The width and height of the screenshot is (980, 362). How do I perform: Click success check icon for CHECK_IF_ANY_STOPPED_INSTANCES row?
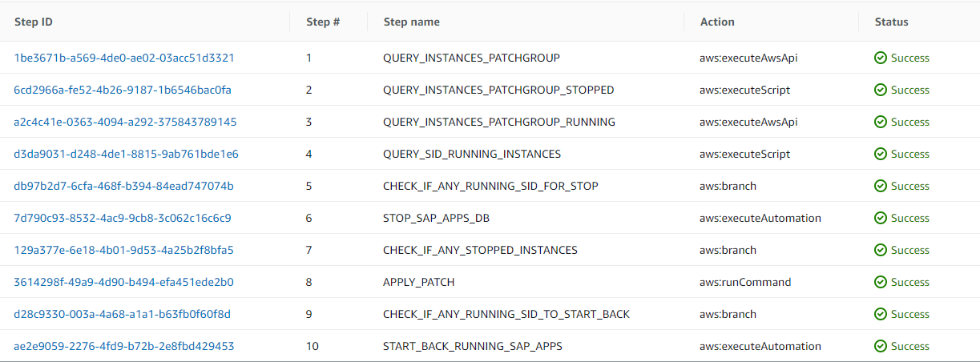click(881, 250)
